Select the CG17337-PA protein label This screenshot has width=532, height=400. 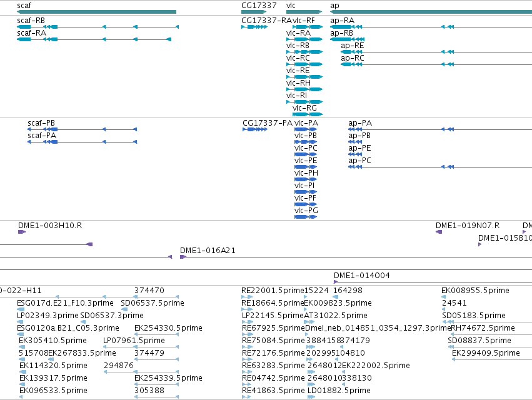click(x=268, y=123)
